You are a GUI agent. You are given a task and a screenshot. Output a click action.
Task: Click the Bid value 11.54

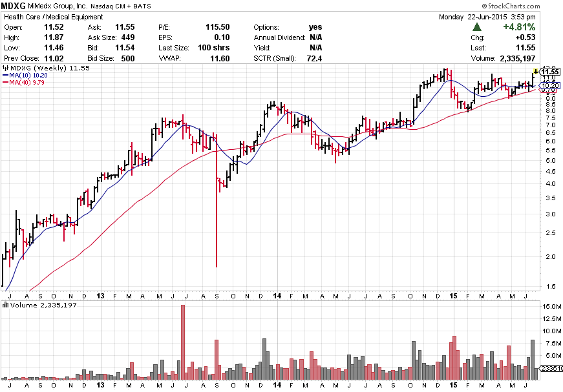pos(125,48)
